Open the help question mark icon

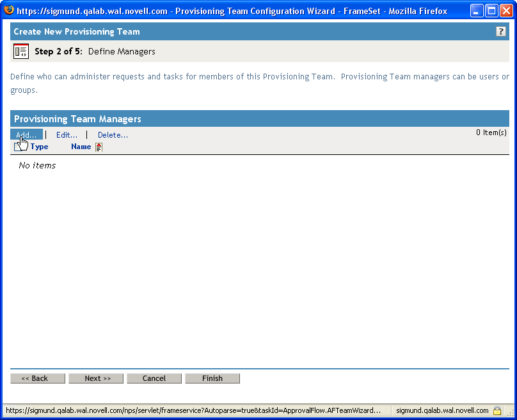point(500,31)
